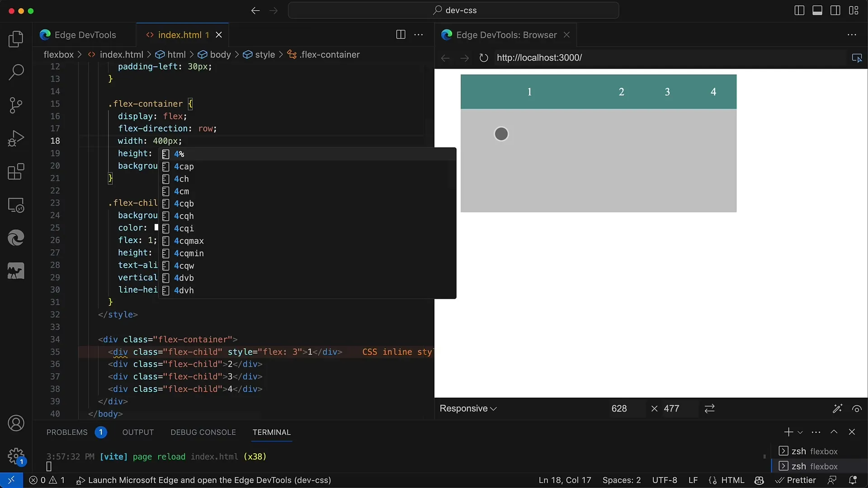Expand the html breadcrumb
Image resolution: width=868 pixels, height=488 pixels.
click(171, 55)
